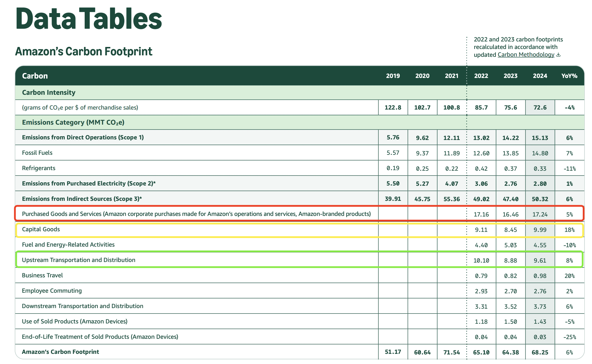
Task: Click total footprint value 68.25 for 2024
Action: pyautogui.click(x=540, y=352)
